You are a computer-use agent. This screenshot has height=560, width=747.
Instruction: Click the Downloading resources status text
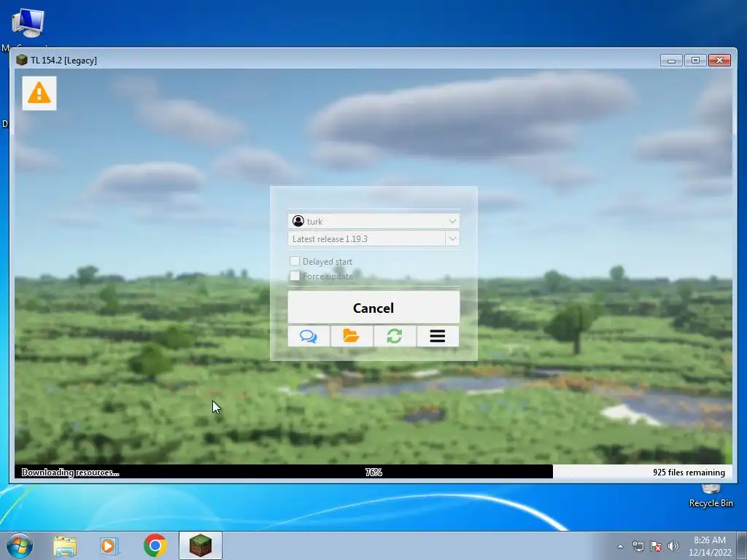tap(70, 472)
